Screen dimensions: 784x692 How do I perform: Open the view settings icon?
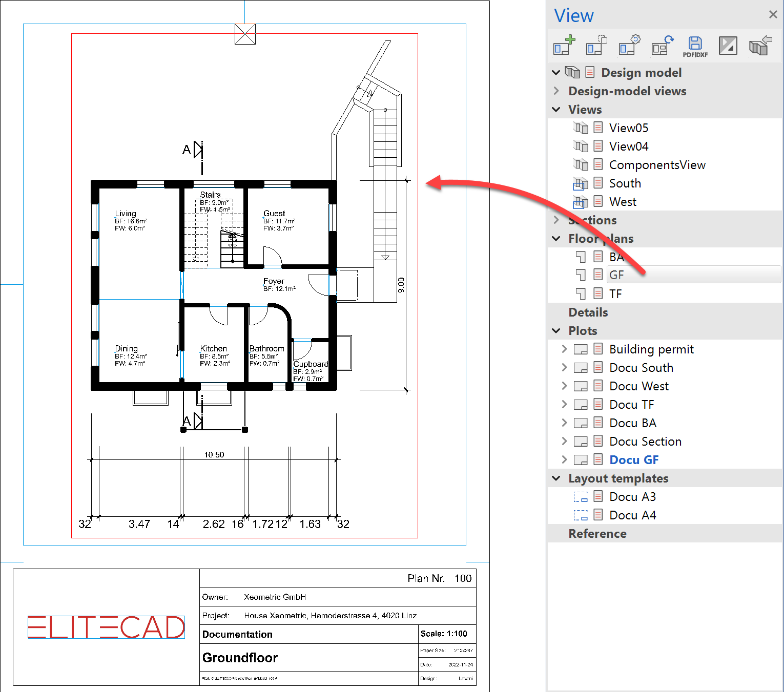[x=629, y=45]
